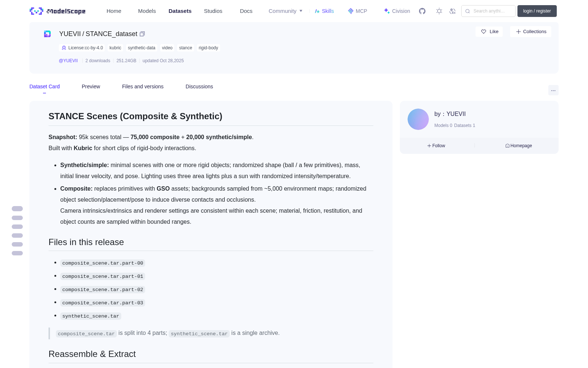Viewport: 588px width, 368px height.
Task: Click the login / register button
Action: (537, 11)
